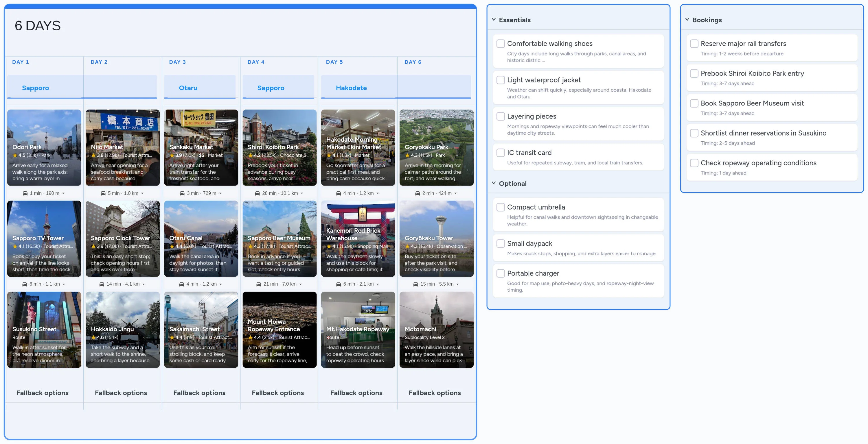Click the transport icon under Shiroi Koibito Park
This screenshot has width=868, height=444.
pos(258,193)
